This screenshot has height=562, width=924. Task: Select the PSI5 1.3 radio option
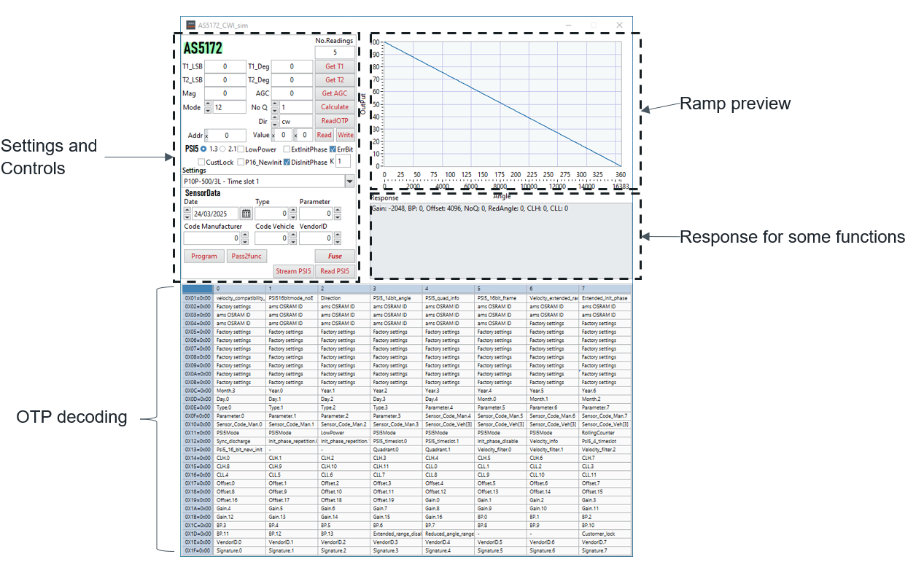click(203, 149)
